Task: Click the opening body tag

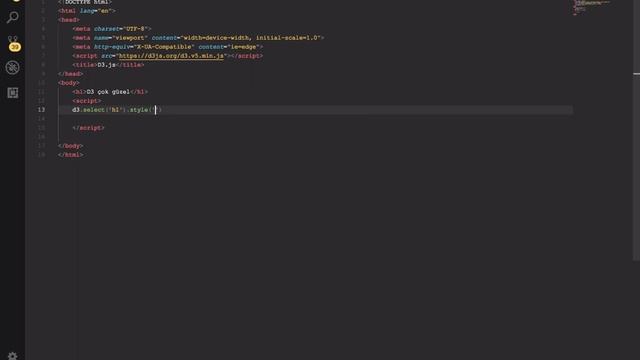Action: pos(69,83)
